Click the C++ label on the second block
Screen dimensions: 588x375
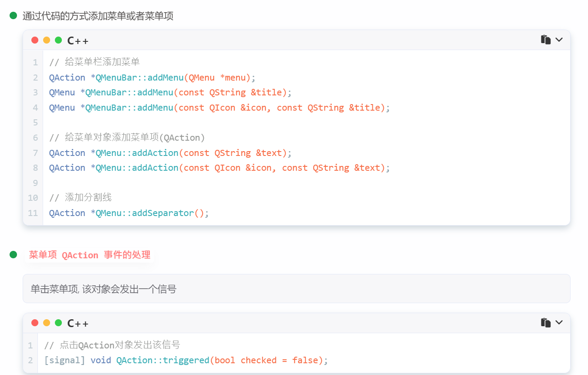pyautogui.click(x=78, y=323)
